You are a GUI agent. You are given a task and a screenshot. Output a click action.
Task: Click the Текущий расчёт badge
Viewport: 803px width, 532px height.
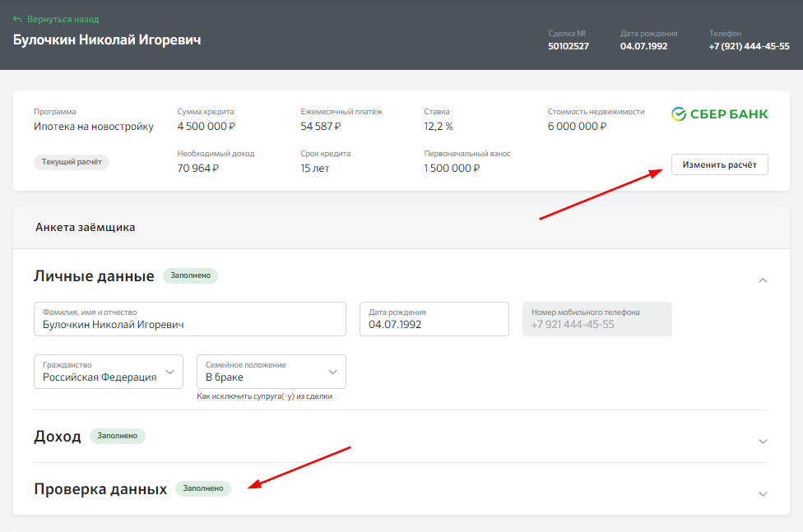pos(72,162)
